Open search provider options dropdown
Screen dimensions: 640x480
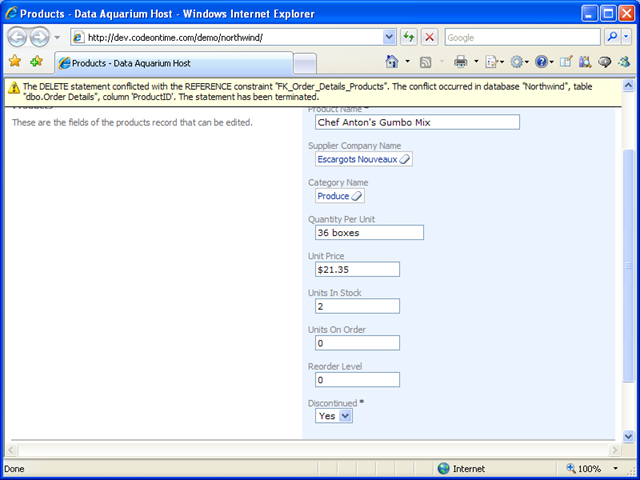point(627,38)
